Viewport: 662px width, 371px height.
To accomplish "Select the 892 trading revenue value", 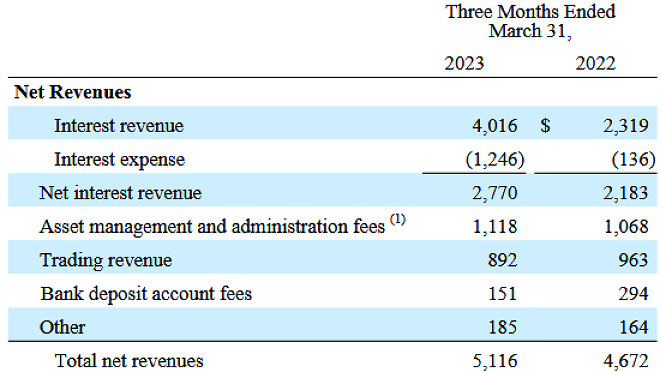I will (502, 260).
